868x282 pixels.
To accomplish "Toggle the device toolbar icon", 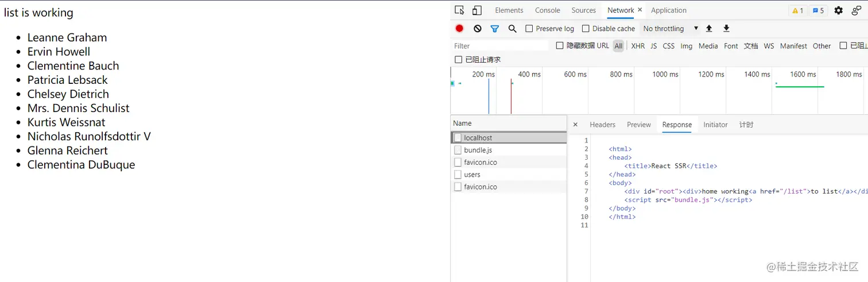I will [x=477, y=10].
